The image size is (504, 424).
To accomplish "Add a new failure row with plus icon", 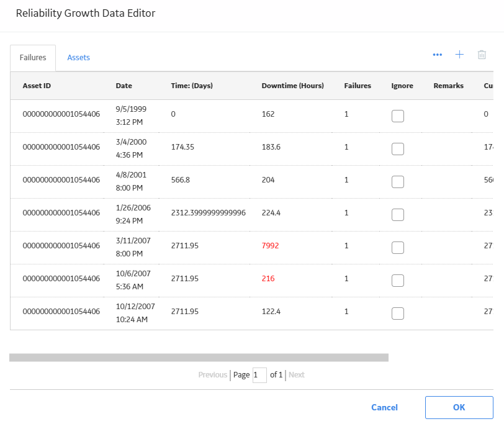I will (459, 55).
